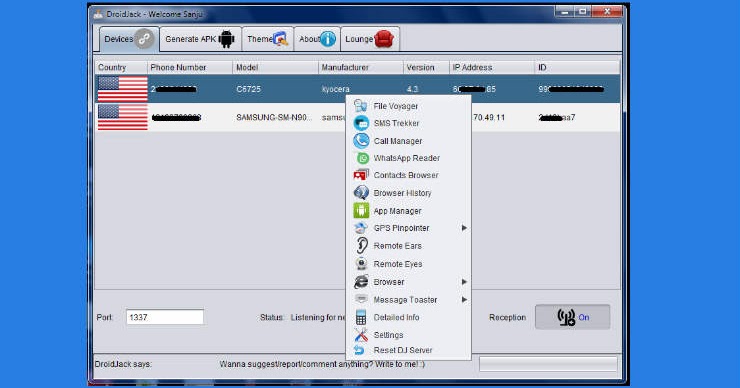Open the Lounge tab
Viewport: 740px width, 388px height.
[x=370, y=39]
